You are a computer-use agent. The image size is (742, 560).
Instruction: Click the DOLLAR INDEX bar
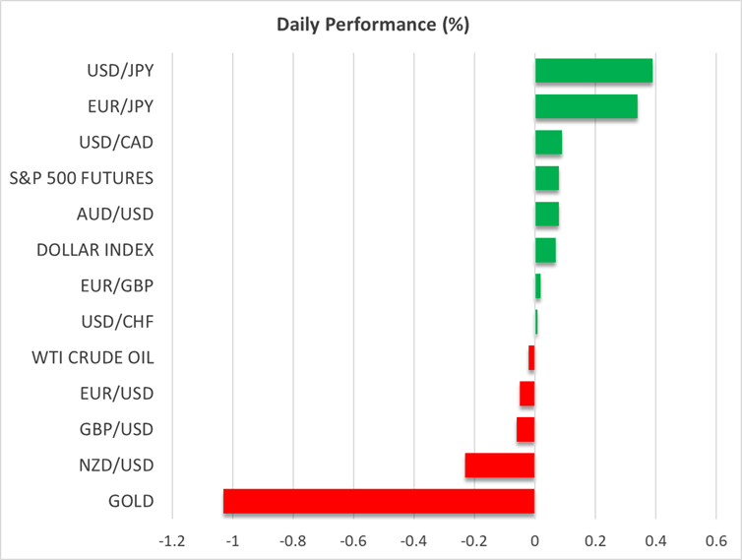coord(545,250)
